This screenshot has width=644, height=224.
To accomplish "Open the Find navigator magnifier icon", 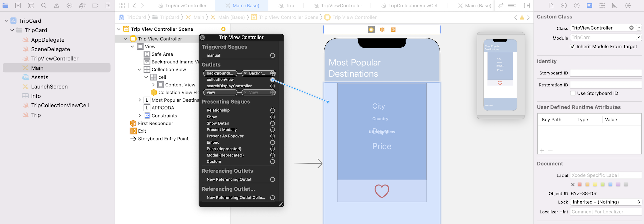I will (44, 6).
